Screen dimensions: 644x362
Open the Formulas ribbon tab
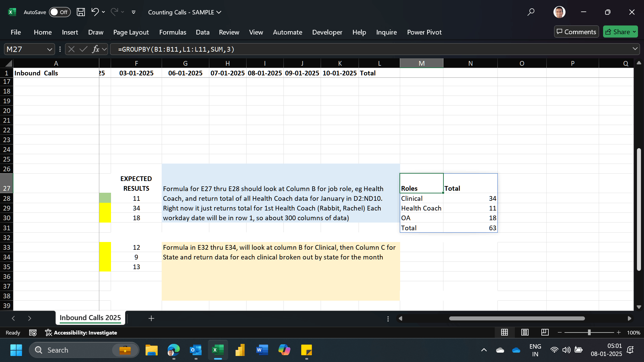pyautogui.click(x=172, y=32)
